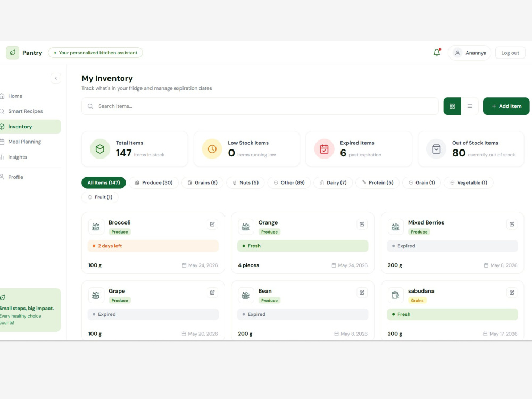Open Meal Planning in sidebar
This screenshot has height=399, width=532.
pos(24,142)
